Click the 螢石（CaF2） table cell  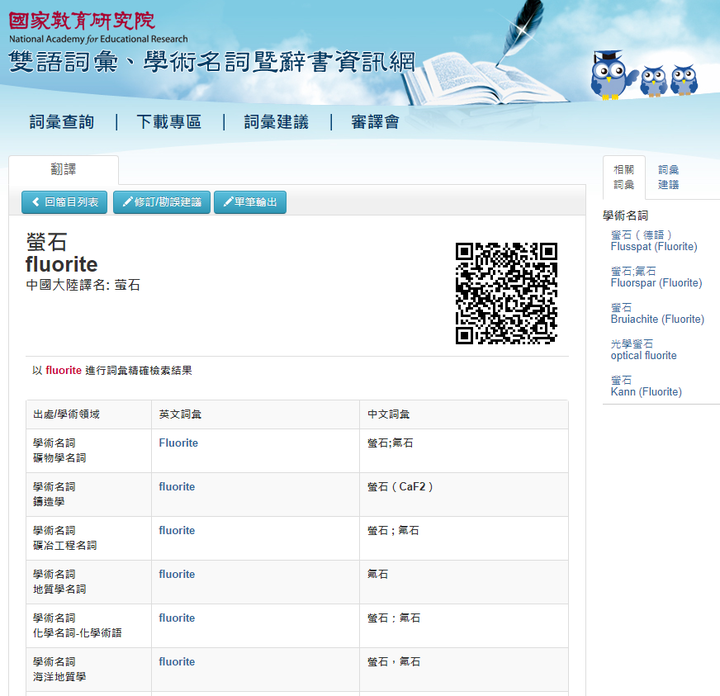464,494
